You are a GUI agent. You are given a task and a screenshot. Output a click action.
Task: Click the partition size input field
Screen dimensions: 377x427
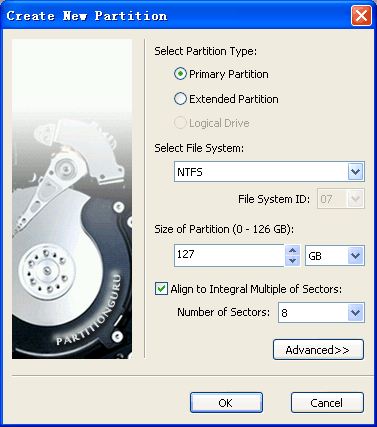point(229,255)
